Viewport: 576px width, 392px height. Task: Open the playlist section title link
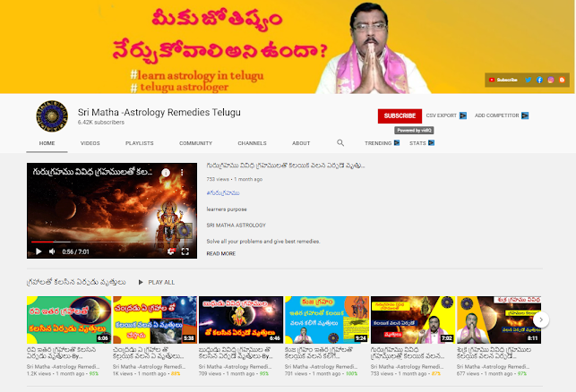point(76,282)
